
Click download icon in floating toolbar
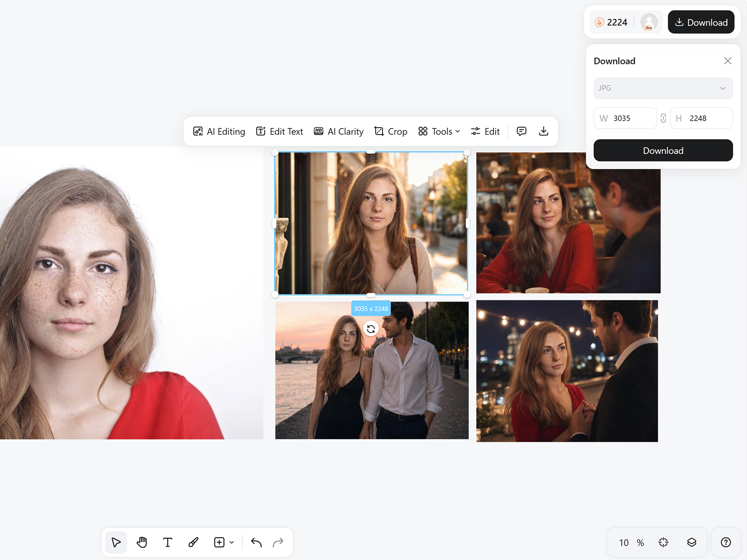click(544, 131)
